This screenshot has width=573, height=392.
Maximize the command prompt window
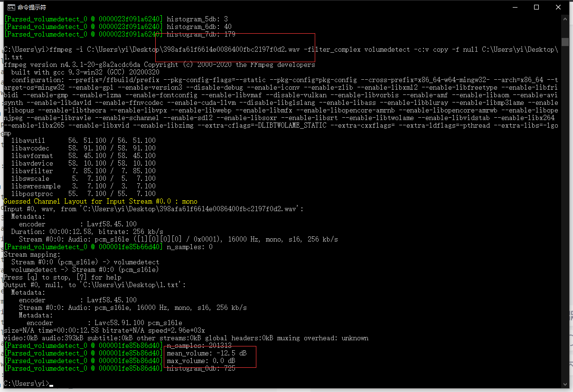[536, 7]
